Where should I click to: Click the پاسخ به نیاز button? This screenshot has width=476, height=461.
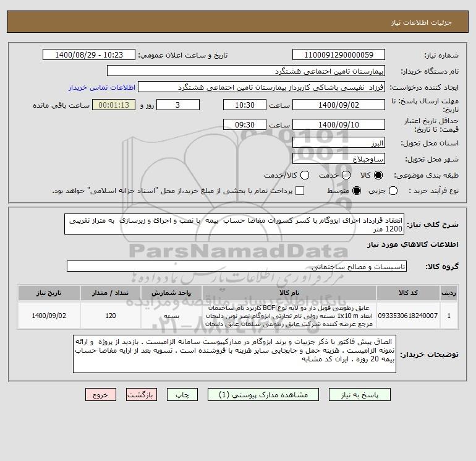(360, 395)
